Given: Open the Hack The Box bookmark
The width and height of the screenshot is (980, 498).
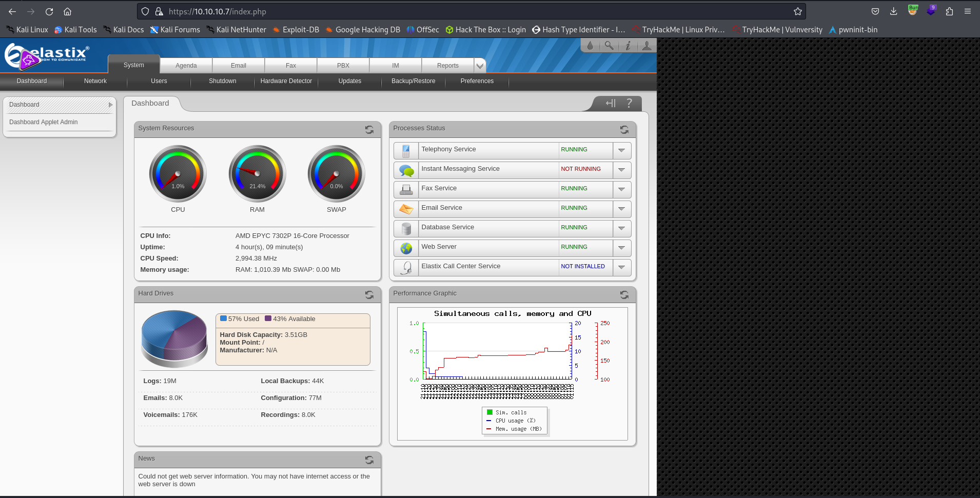Looking at the screenshot, I should (x=485, y=29).
